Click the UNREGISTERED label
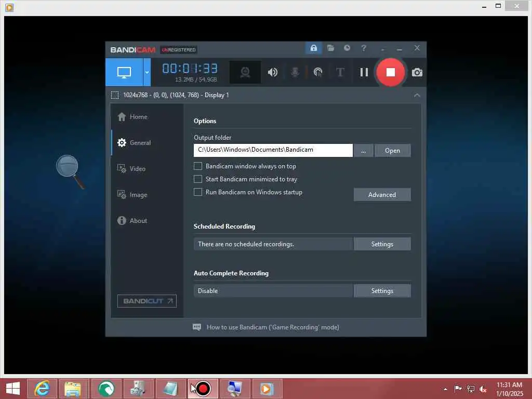Image resolution: width=532 pixels, height=399 pixels. [x=179, y=50]
